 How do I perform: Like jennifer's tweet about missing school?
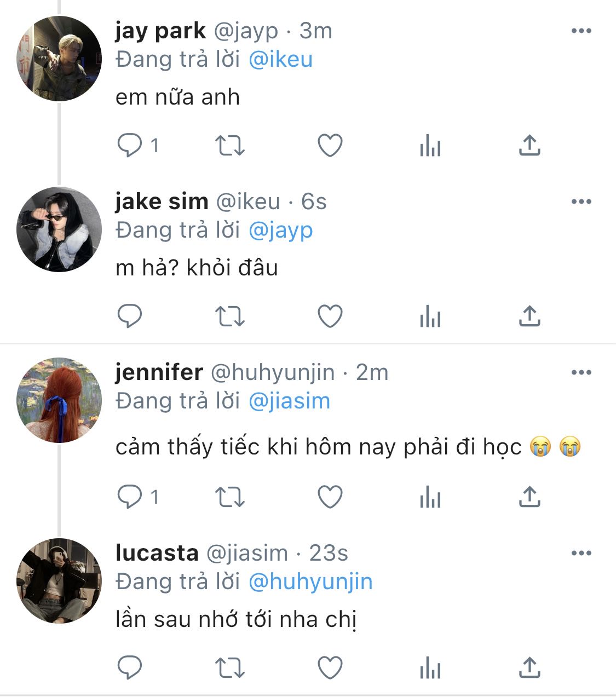pos(330,497)
